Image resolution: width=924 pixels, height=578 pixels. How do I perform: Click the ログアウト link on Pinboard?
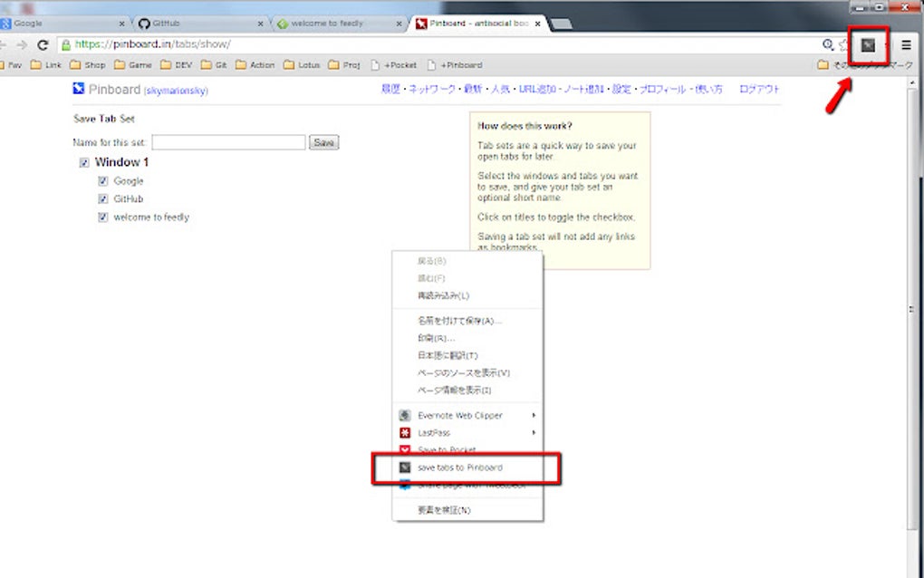(759, 89)
